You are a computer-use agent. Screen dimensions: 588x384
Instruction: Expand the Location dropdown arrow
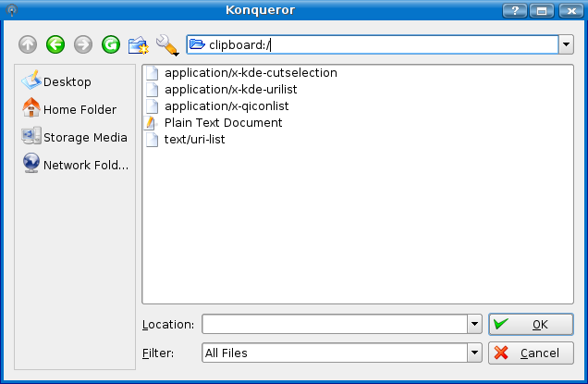tap(475, 324)
